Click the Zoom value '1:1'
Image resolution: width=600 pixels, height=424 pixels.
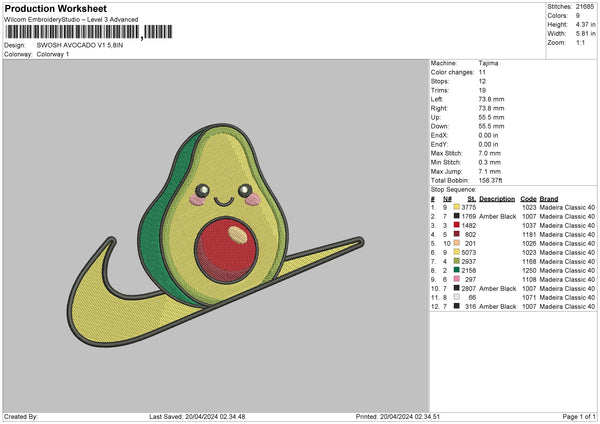(580, 42)
